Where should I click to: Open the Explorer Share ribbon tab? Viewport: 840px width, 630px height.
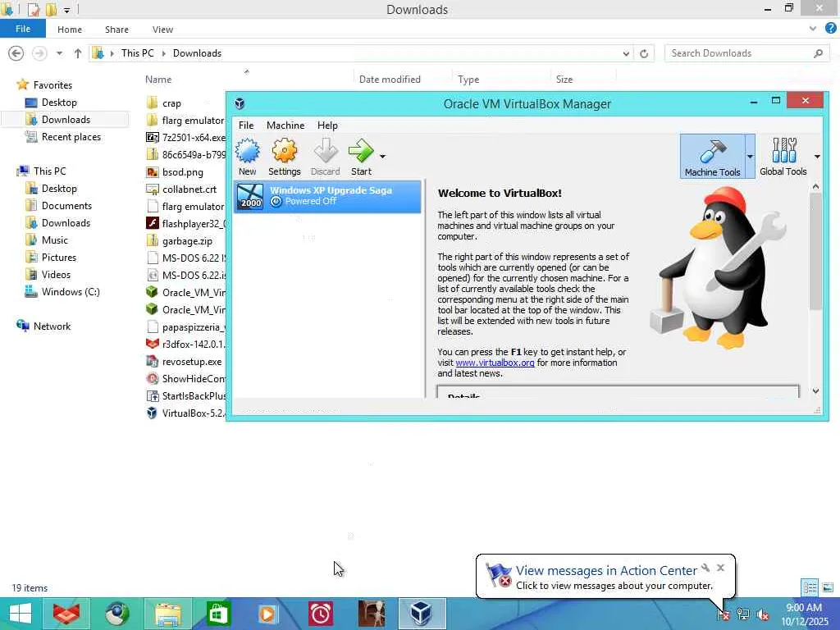(x=116, y=30)
